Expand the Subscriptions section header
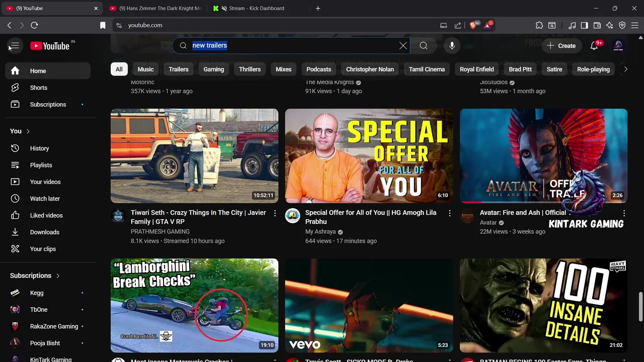Screen dimensions: 644x362 coord(35,276)
